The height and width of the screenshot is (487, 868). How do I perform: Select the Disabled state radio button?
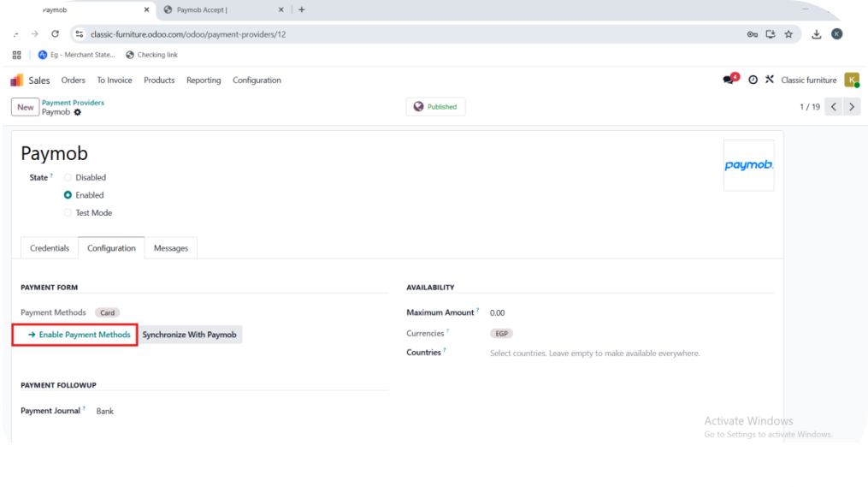tap(68, 177)
